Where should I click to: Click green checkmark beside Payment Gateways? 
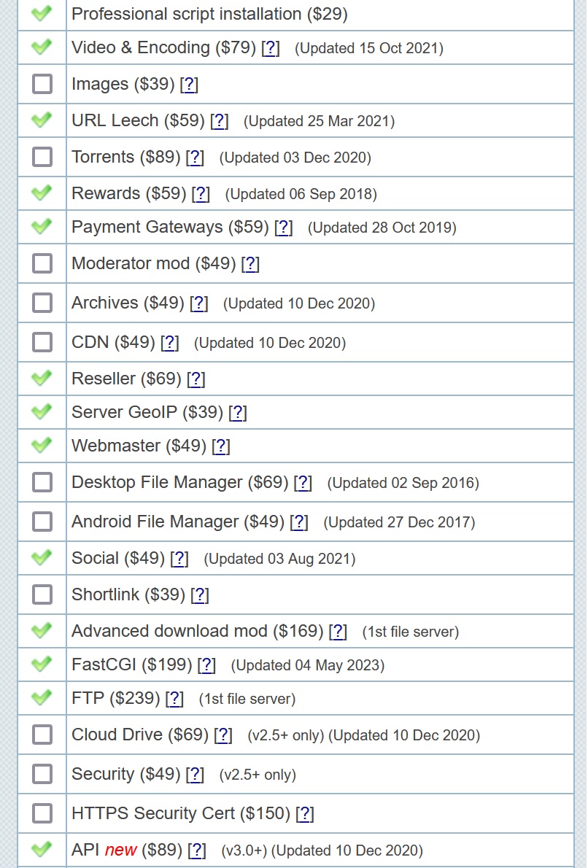[x=42, y=226]
